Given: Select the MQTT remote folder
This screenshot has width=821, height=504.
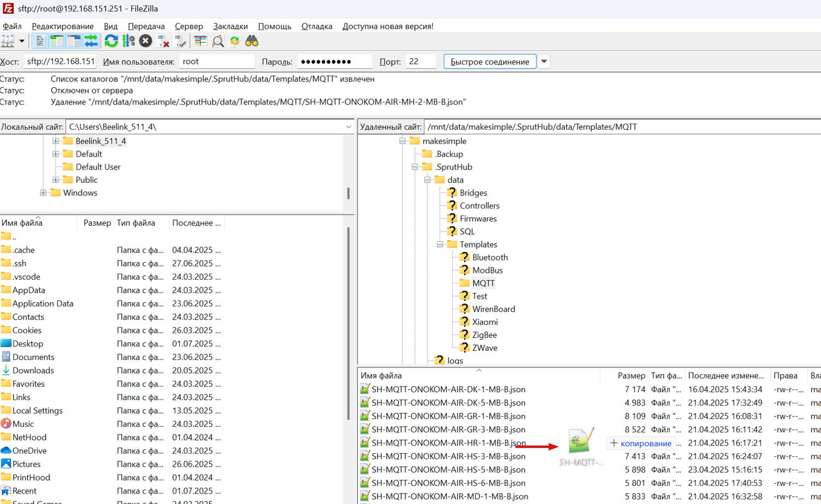Looking at the screenshot, I should 483,283.
